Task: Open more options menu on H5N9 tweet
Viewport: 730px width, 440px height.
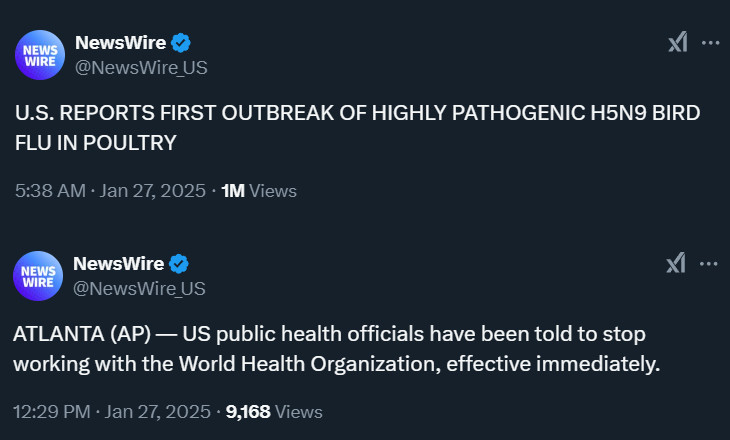Action: pyautogui.click(x=710, y=43)
